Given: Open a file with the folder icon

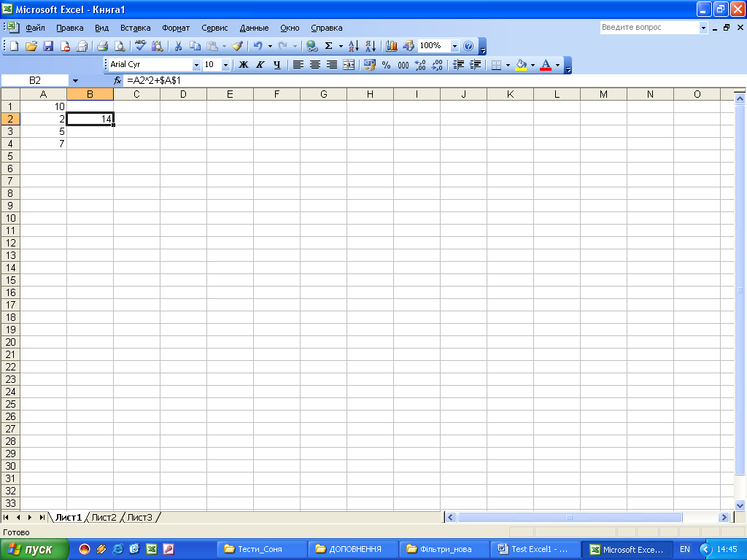Looking at the screenshot, I should [31, 46].
